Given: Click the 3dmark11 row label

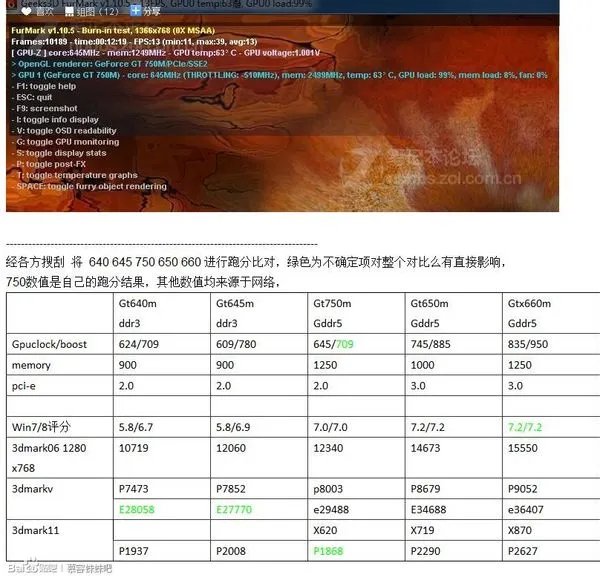Looking at the screenshot, I should [36, 530].
